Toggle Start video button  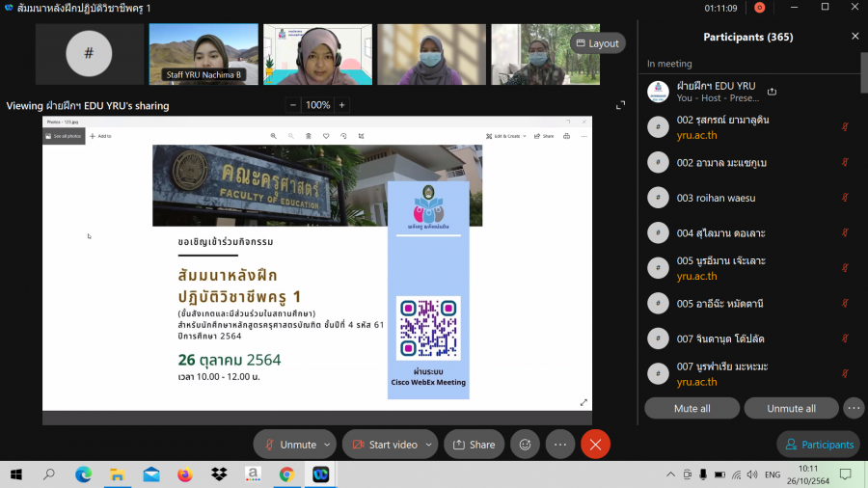click(384, 445)
